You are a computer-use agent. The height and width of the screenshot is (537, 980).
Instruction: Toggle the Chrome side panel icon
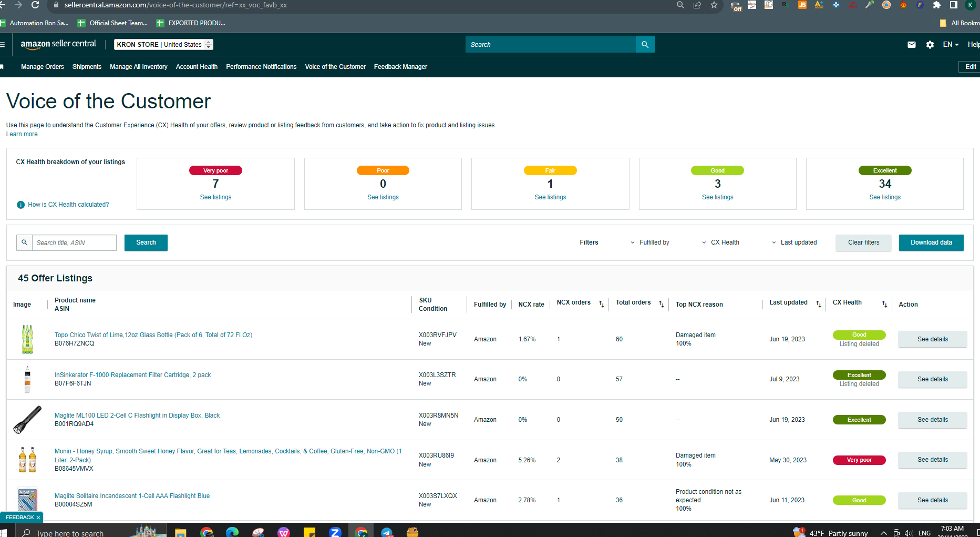pyautogui.click(x=954, y=5)
